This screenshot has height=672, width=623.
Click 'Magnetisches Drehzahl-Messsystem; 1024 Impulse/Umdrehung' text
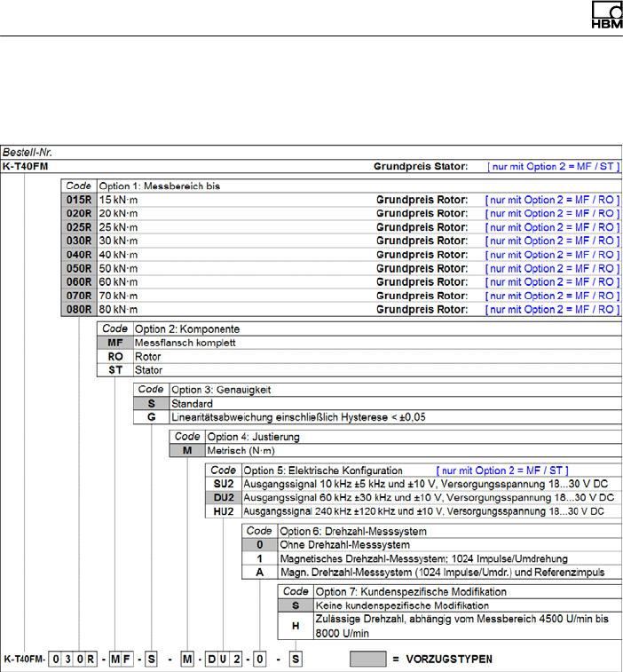tap(423, 559)
